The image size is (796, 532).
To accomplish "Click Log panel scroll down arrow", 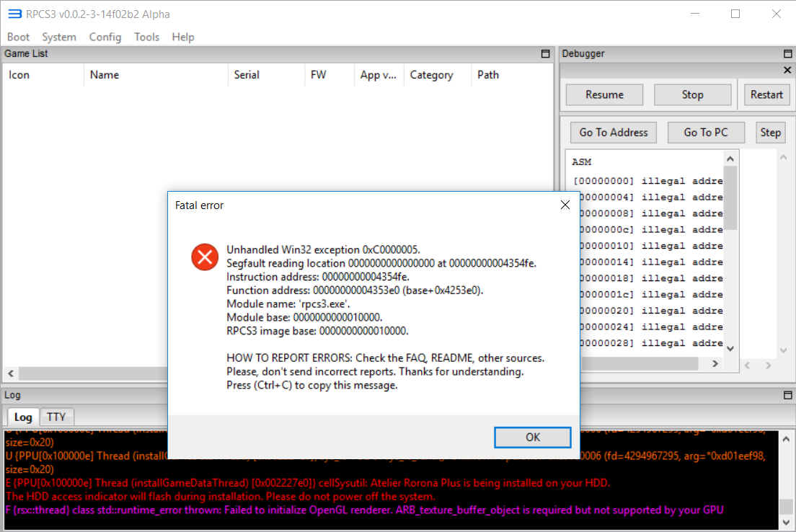I will [786, 523].
